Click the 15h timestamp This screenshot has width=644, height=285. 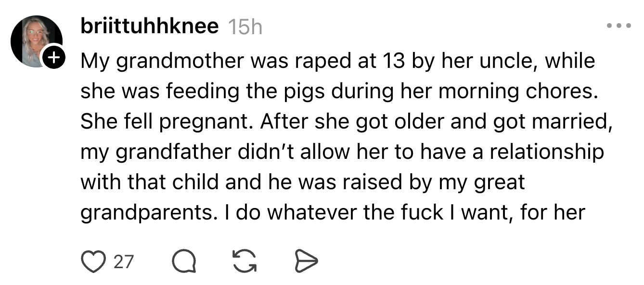click(x=245, y=27)
